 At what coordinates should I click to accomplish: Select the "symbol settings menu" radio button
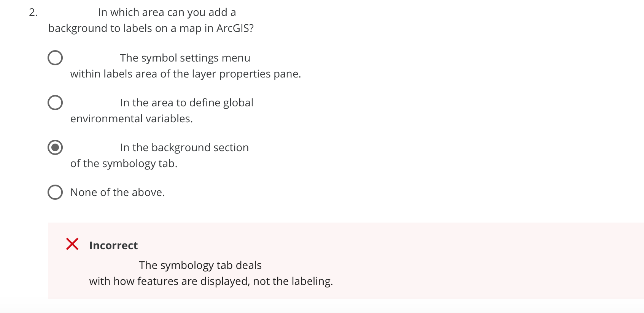[x=55, y=58]
